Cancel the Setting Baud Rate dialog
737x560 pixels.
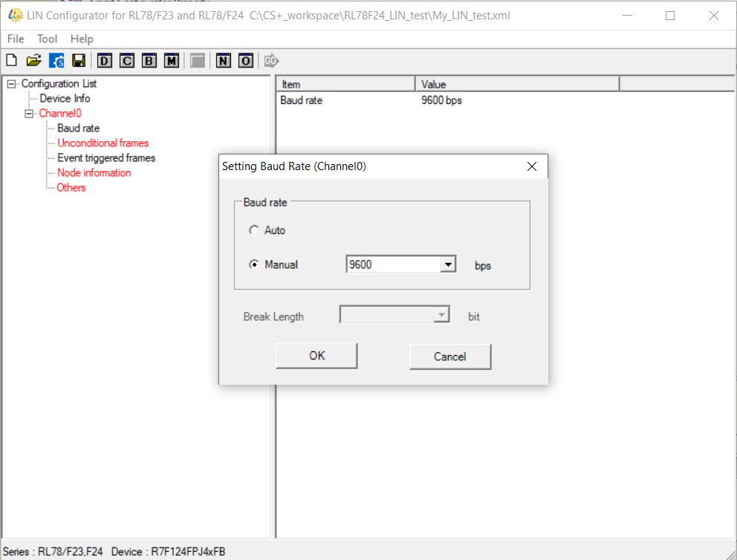coord(450,356)
